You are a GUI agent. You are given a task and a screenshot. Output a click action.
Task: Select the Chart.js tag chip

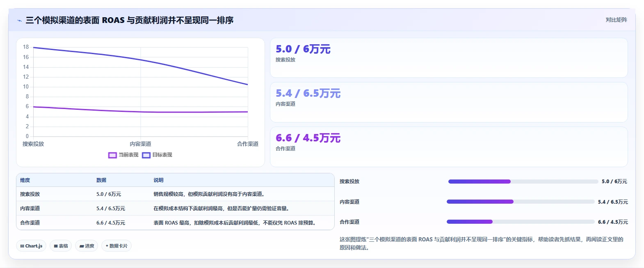point(31,246)
